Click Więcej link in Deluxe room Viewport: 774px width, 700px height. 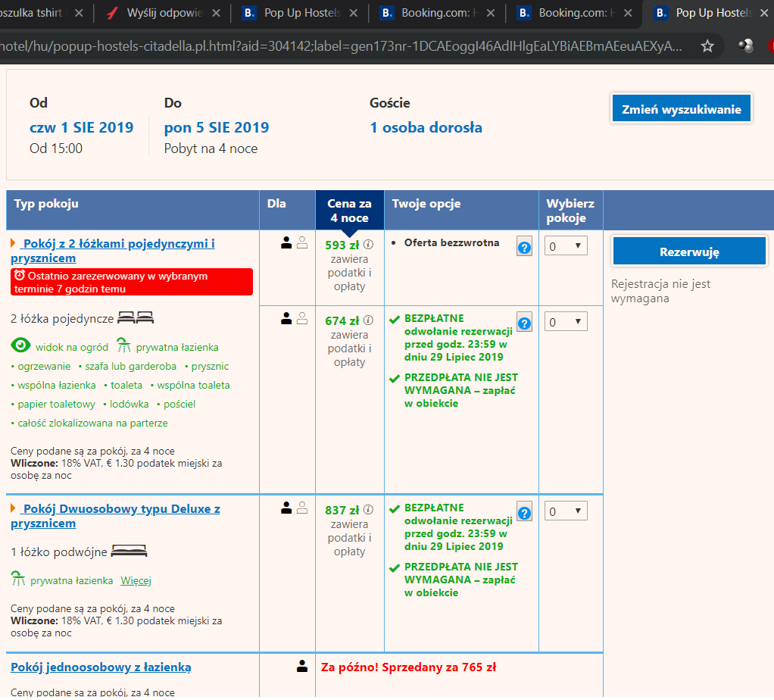click(136, 580)
